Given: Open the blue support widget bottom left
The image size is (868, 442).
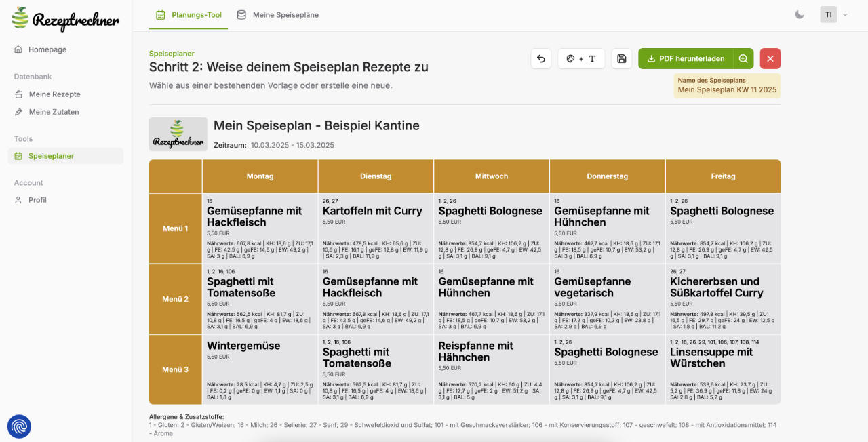Looking at the screenshot, I should (x=19, y=426).
